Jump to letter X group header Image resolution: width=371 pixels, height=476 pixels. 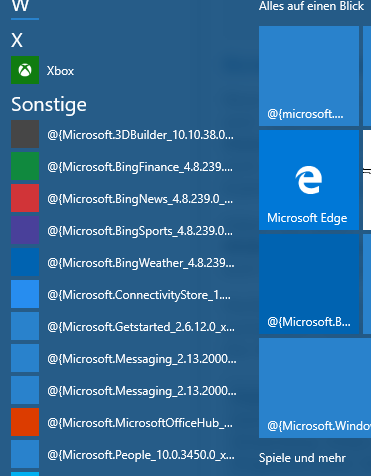17,41
